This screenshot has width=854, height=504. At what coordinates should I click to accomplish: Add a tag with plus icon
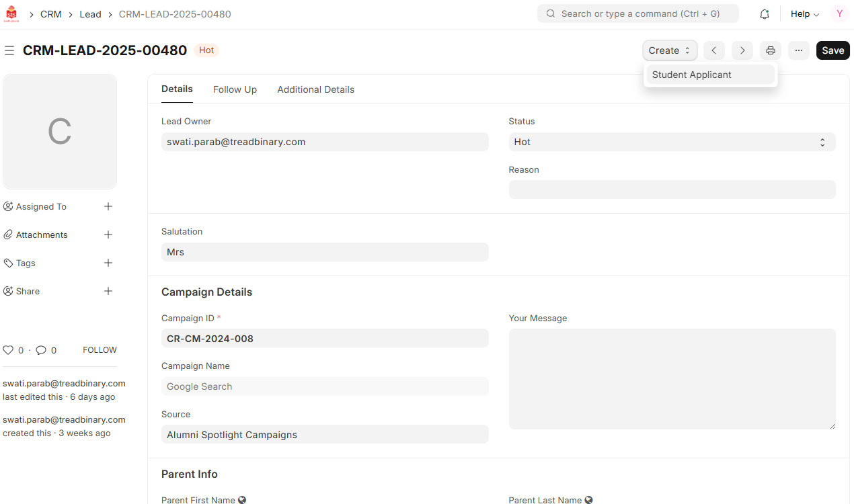[108, 263]
